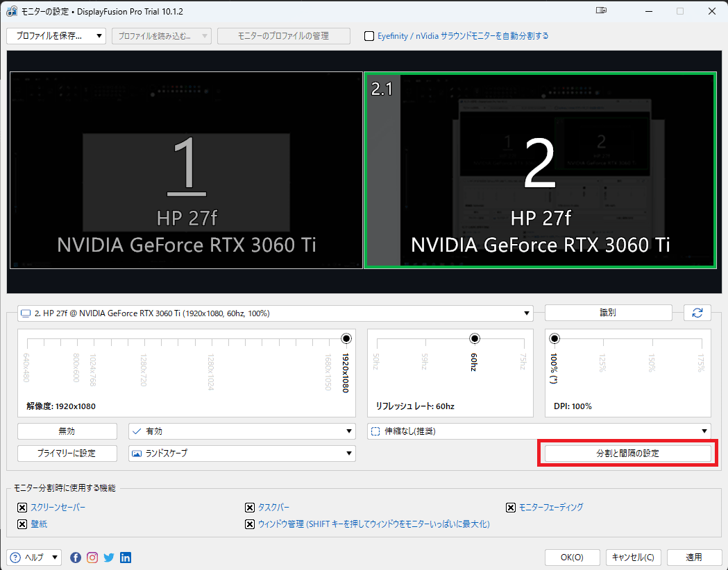Click the キャンセル(C) button
Image resolution: width=728 pixels, height=570 pixels.
pos(634,558)
